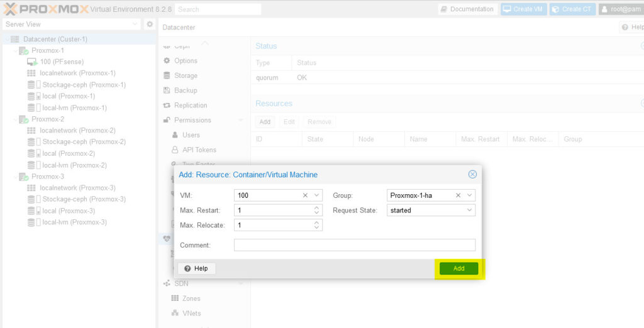Open the Storage menu item

click(186, 75)
